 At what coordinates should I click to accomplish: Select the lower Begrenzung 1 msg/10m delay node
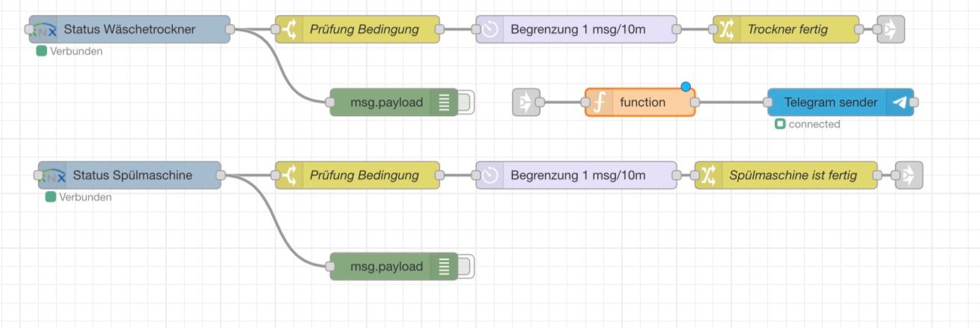click(576, 175)
